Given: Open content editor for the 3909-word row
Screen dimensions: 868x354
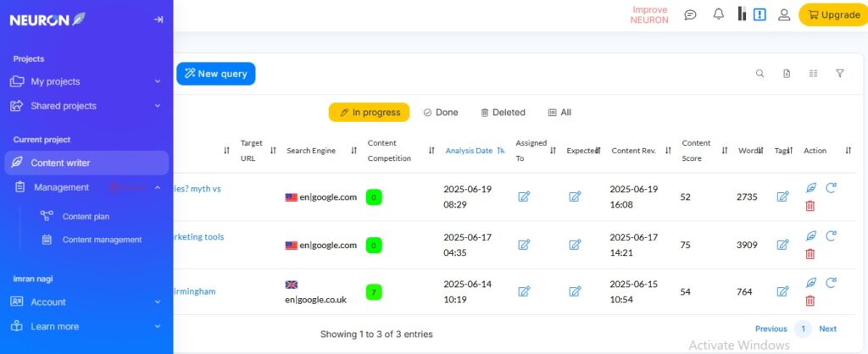Looking at the screenshot, I should (811, 235).
